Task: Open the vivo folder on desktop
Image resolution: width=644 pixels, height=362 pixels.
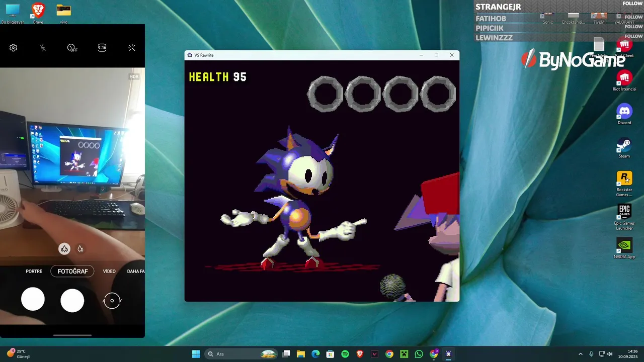Action: [x=63, y=14]
